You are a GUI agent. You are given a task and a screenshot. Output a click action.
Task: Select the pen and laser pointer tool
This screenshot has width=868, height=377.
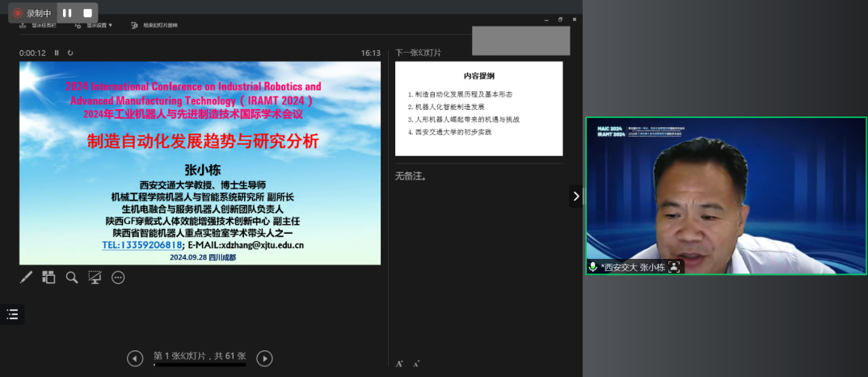[x=26, y=277]
